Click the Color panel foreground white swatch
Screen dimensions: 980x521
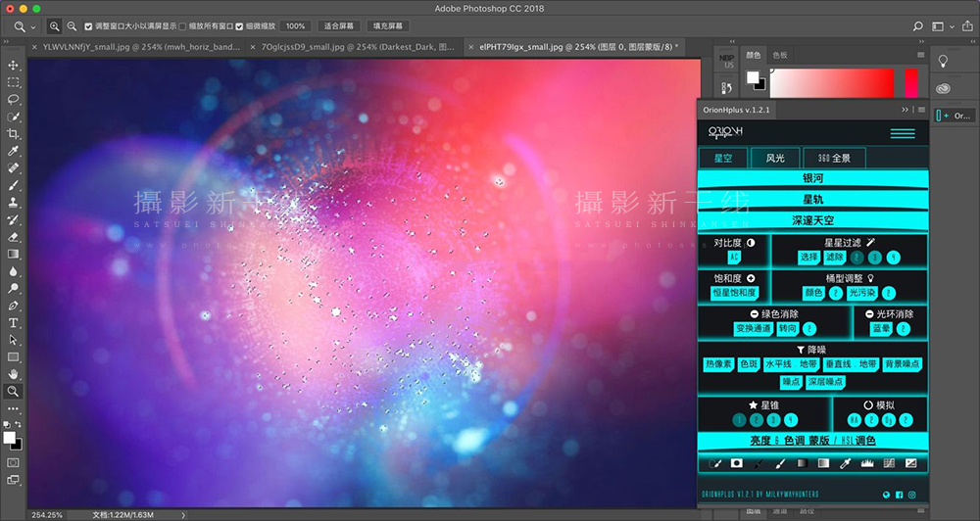click(x=752, y=76)
